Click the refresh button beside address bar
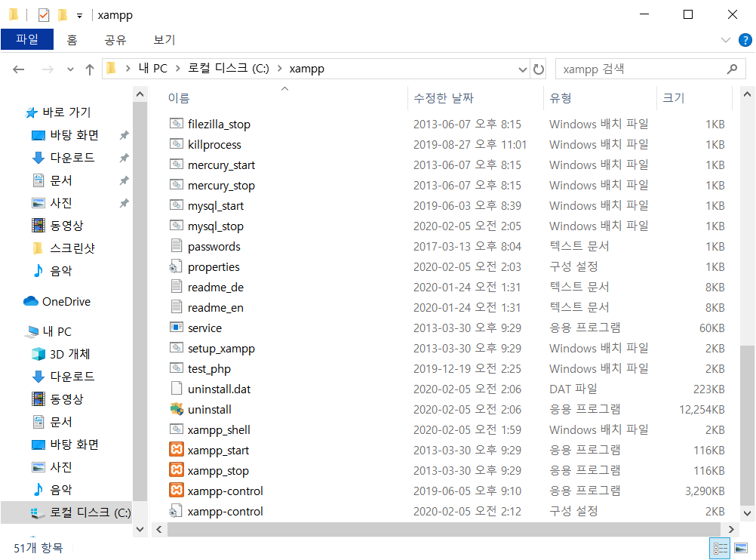Image resolution: width=756 pixels, height=560 pixels. [x=539, y=69]
